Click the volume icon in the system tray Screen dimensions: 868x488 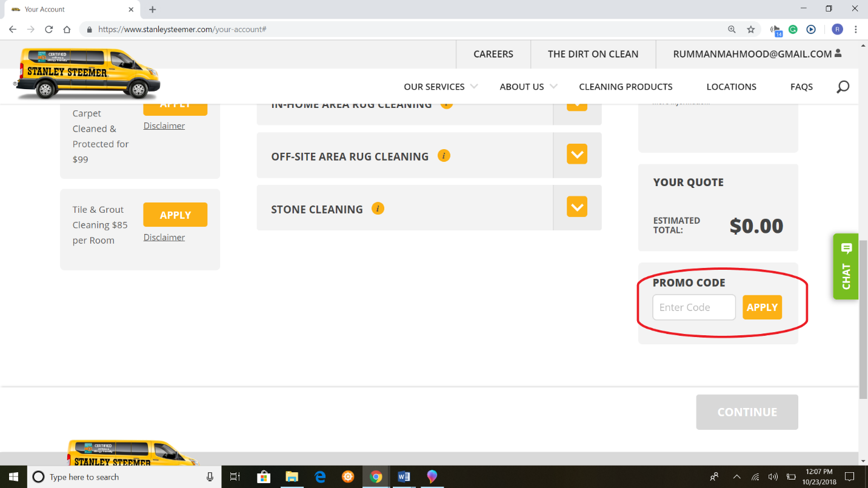[773, 476]
